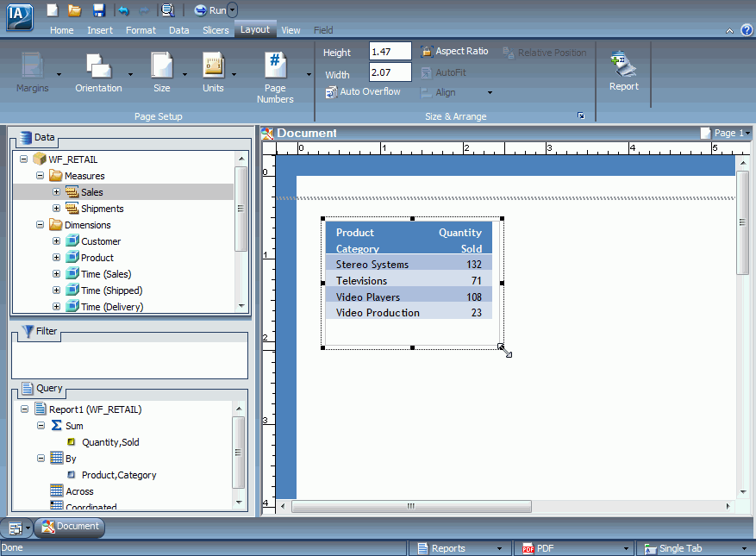Toggle AutoFit option
Image resolution: width=756 pixels, height=556 pixels.
(443, 72)
